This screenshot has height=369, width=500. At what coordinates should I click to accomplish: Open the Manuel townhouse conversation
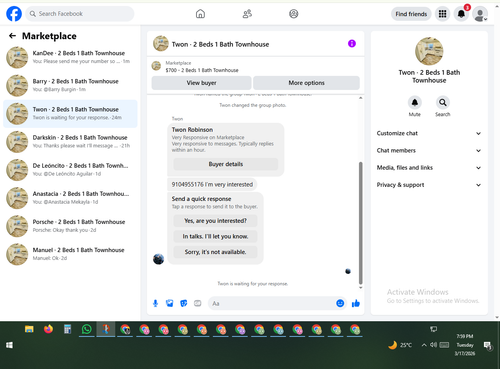(70, 254)
